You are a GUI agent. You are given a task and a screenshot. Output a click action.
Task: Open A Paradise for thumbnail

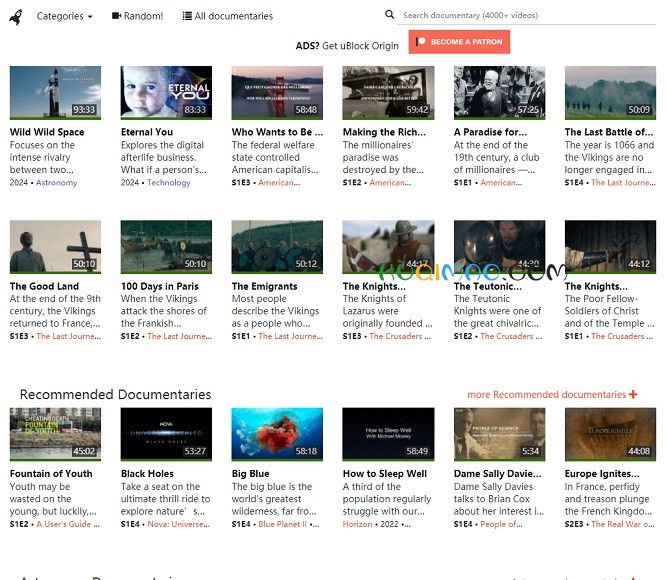tap(499, 93)
